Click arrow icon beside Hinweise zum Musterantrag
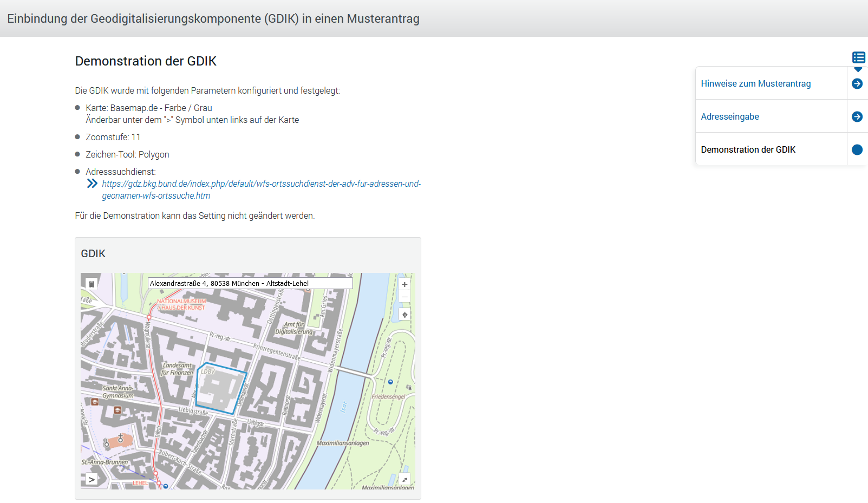Image resolution: width=868 pixels, height=503 pixels. [x=857, y=83]
